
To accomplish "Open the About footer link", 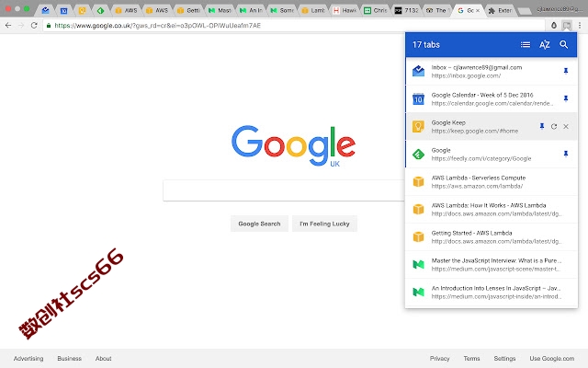I will pos(103,359).
